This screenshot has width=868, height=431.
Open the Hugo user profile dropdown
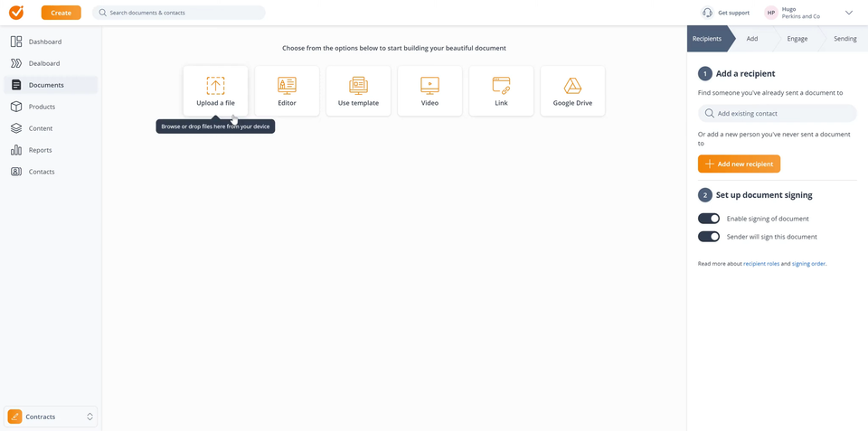pyautogui.click(x=848, y=13)
